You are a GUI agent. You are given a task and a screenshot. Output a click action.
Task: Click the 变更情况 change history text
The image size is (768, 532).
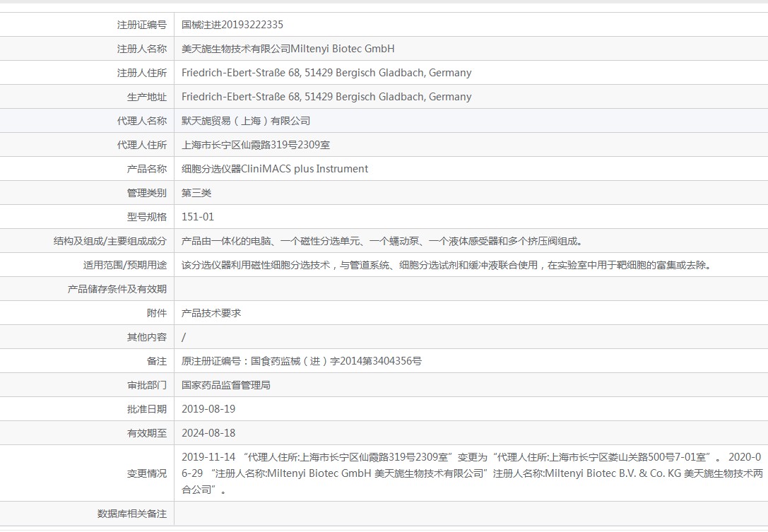(x=472, y=473)
